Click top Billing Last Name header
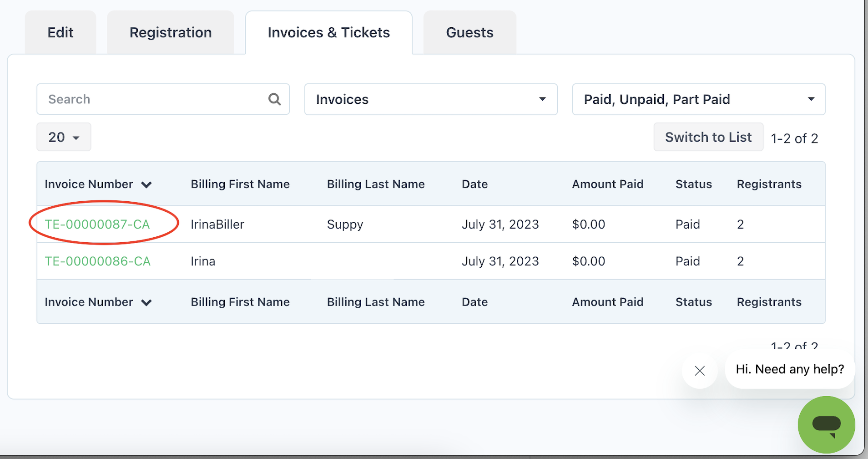868x459 pixels. (x=376, y=184)
